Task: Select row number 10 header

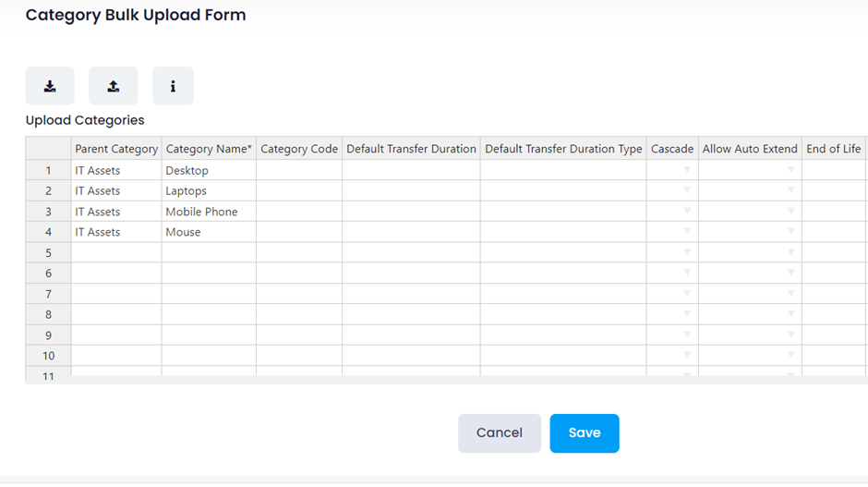Action: (x=48, y=356)
